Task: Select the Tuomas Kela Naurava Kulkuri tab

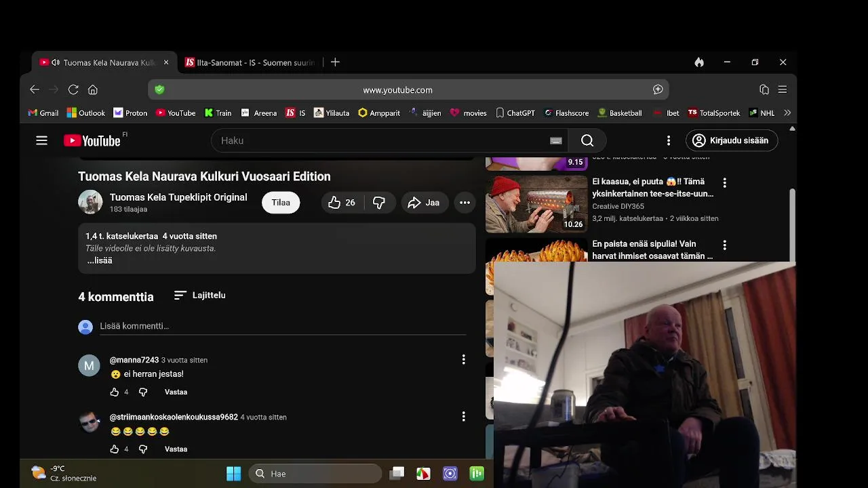Action: point(104,62)
